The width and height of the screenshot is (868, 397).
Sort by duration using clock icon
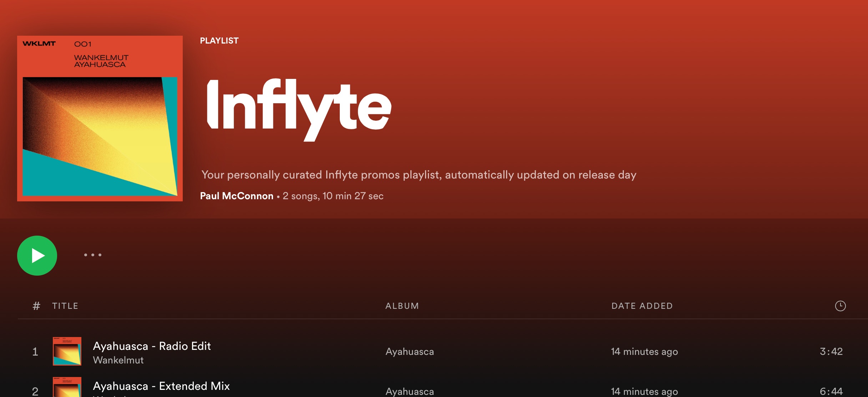click(x=841, y=306)
